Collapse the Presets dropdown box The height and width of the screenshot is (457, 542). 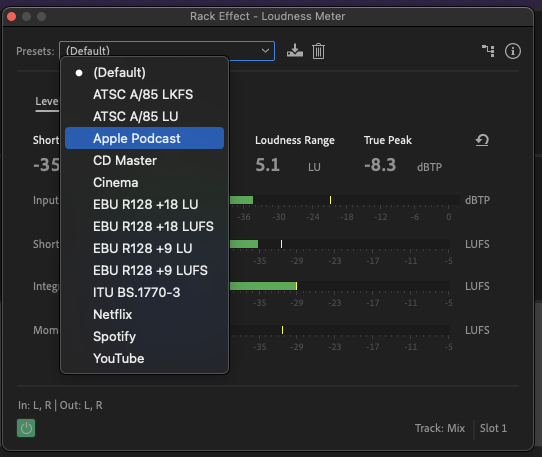coord(167,51)
